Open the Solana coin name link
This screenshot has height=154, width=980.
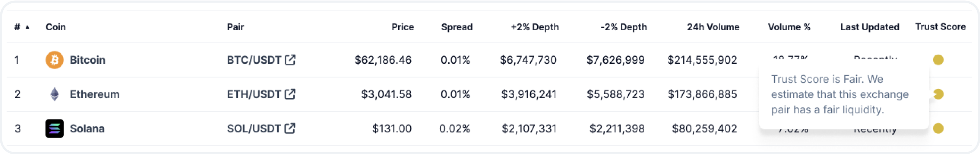[87, 129]
